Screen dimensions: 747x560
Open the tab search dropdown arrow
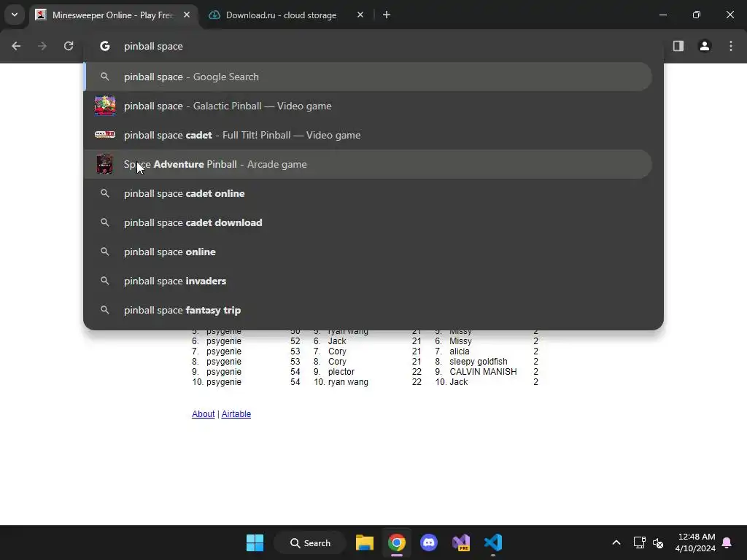tap(15, 15)
